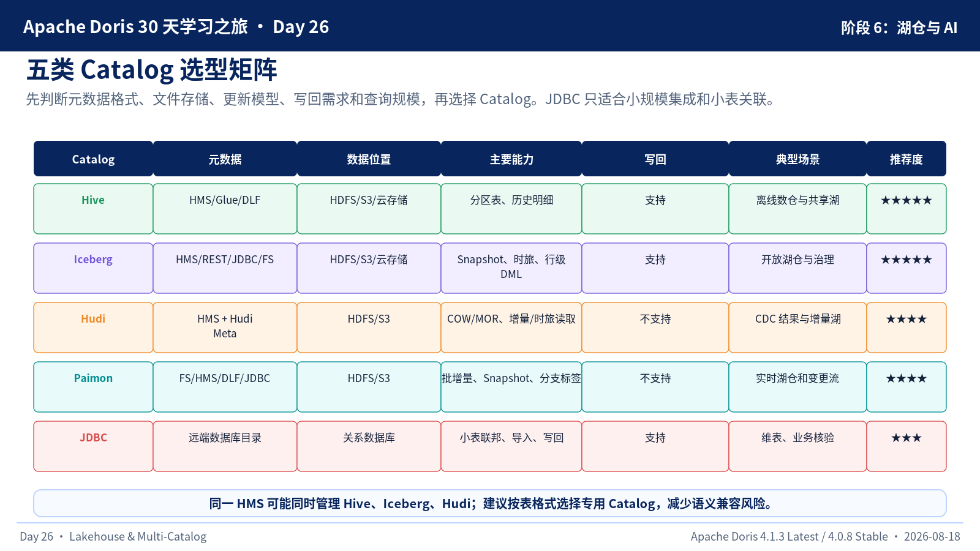The image size is (980, 551).
Task: Click the 实时湖仓和变更流 cell
Action: click(x=797, y=387)
